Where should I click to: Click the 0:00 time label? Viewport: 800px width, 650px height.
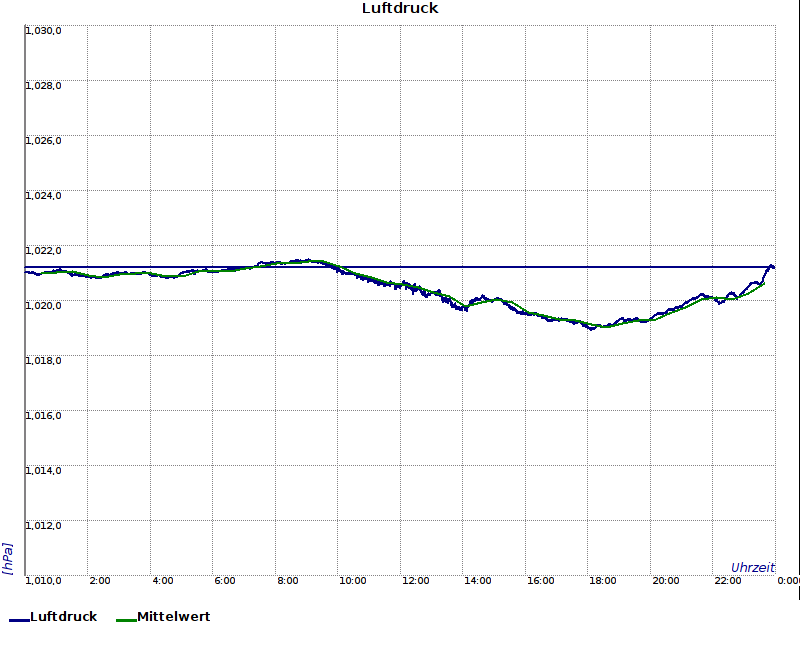[788, 581]
